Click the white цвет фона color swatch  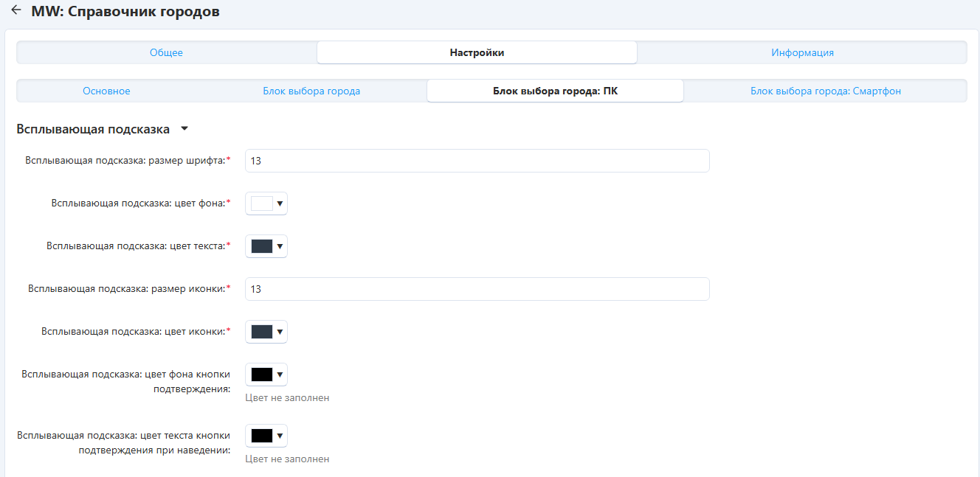click(261, 203)
